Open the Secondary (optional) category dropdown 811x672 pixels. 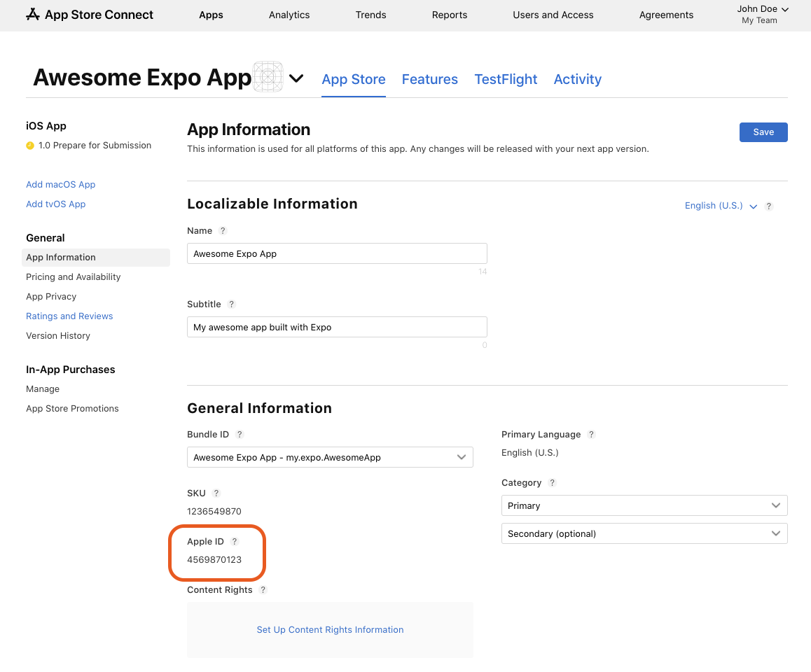point(644,533)
